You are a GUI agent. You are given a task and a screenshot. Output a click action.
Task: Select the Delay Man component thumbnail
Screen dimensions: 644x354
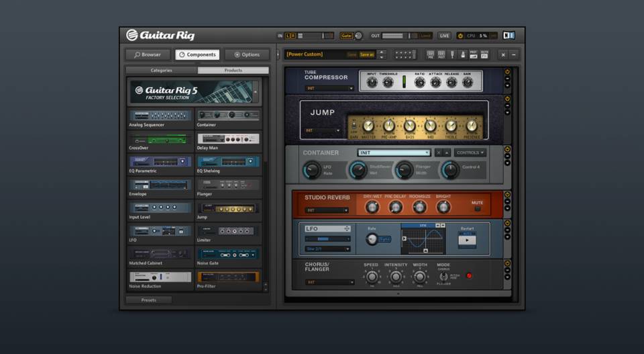(x=228, y=139)
